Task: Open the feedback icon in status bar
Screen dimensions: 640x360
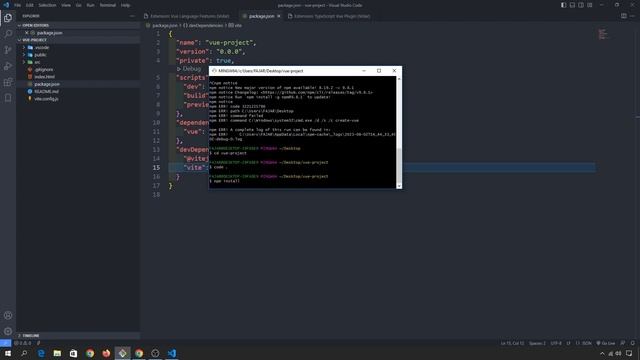Action: tap(623, 343)
